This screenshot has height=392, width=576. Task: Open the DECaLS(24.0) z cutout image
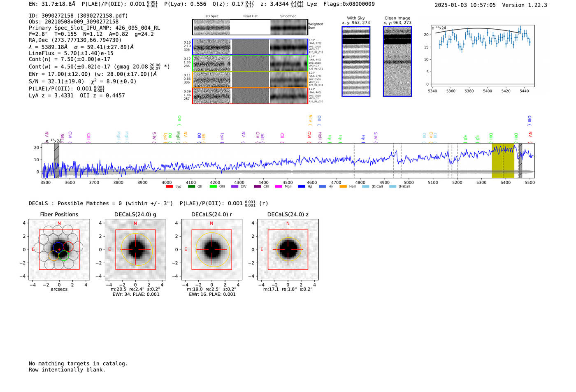click(x=288, y=250)
